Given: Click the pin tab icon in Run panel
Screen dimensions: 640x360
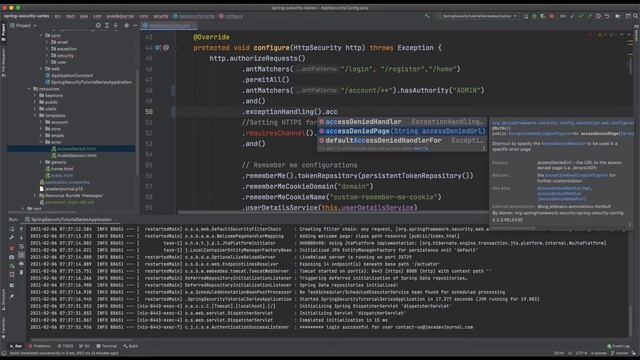Looking at the screenshot, I should click(11, 296).
